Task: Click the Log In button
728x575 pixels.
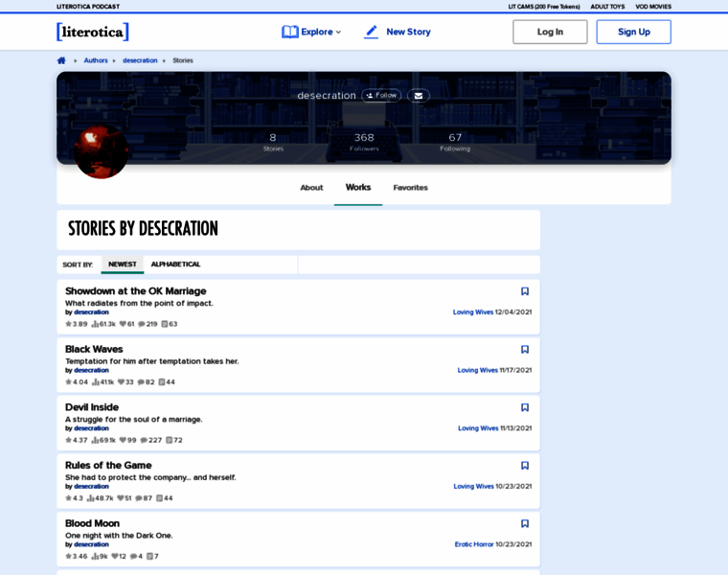Action: (550, 32)
